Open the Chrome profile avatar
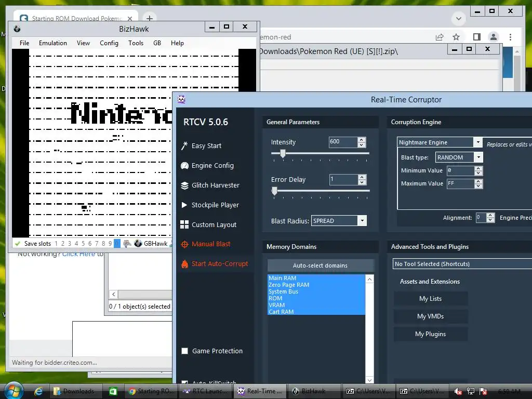 click(494, 37)
